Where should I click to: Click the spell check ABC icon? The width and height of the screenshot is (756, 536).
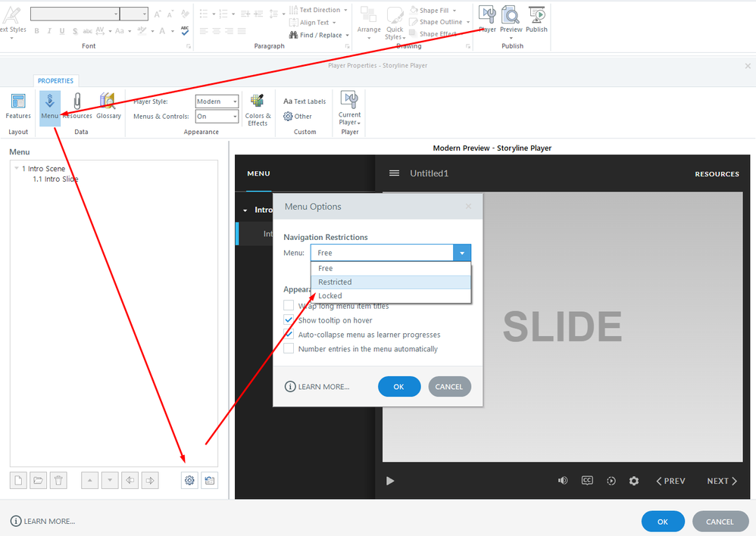(185, 31)
